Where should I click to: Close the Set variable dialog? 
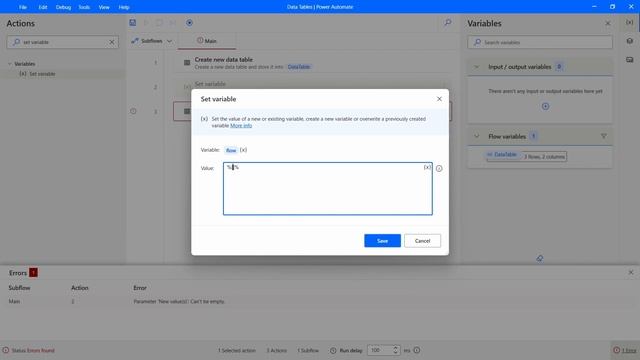coord(439,99)
